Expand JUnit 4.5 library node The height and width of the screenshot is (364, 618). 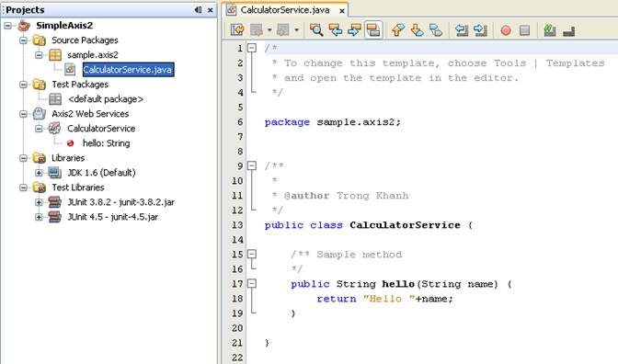[39, 217]
